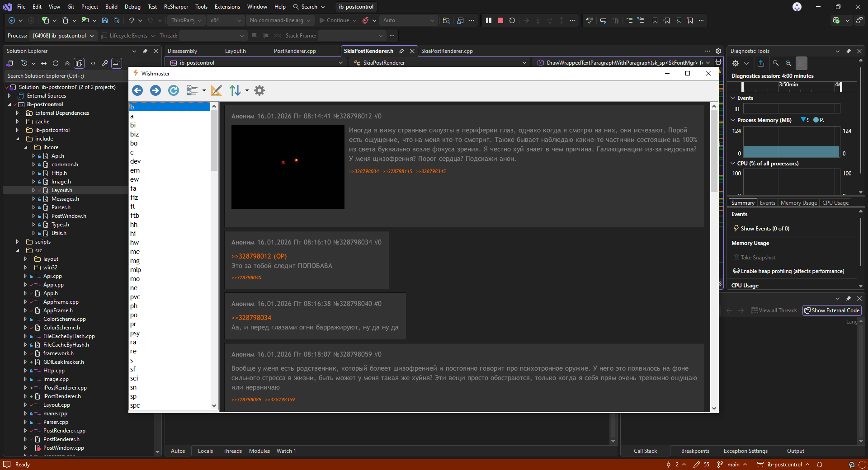Open the ReSharper menu
The width and height of the screenshot is (868, 470).
point(176,7)
